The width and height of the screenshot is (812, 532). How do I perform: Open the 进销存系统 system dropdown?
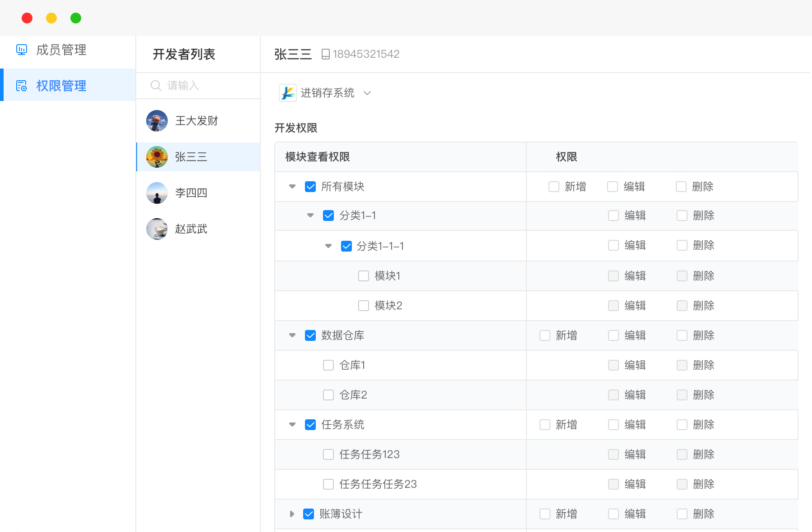[x=326, y=93]
